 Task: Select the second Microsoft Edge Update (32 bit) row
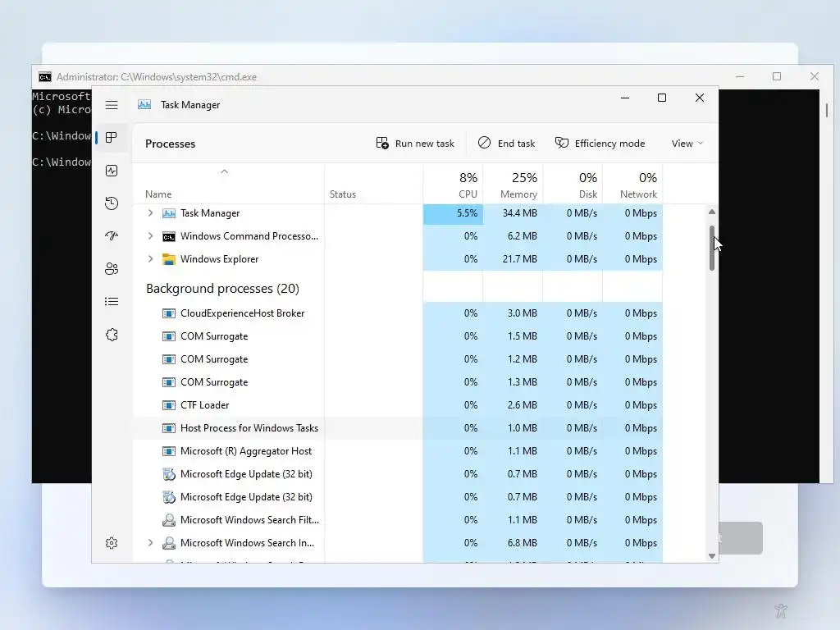398,497
